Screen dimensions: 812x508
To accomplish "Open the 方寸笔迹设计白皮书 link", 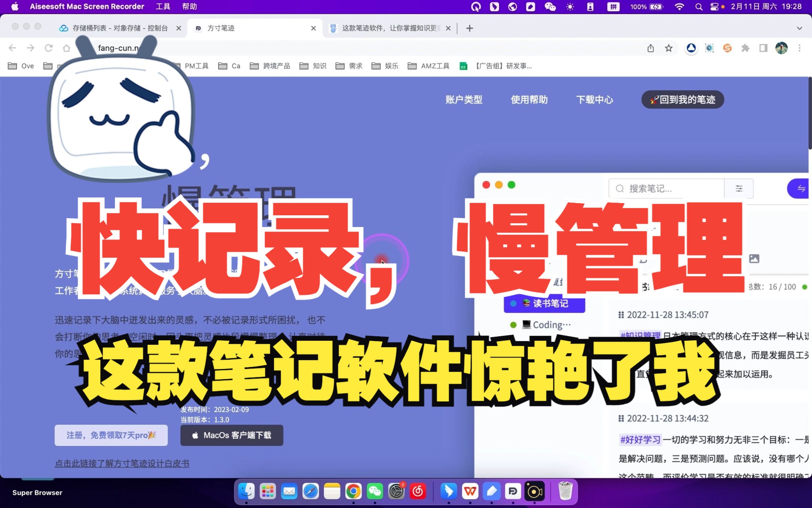I will [x=122, y=463].
